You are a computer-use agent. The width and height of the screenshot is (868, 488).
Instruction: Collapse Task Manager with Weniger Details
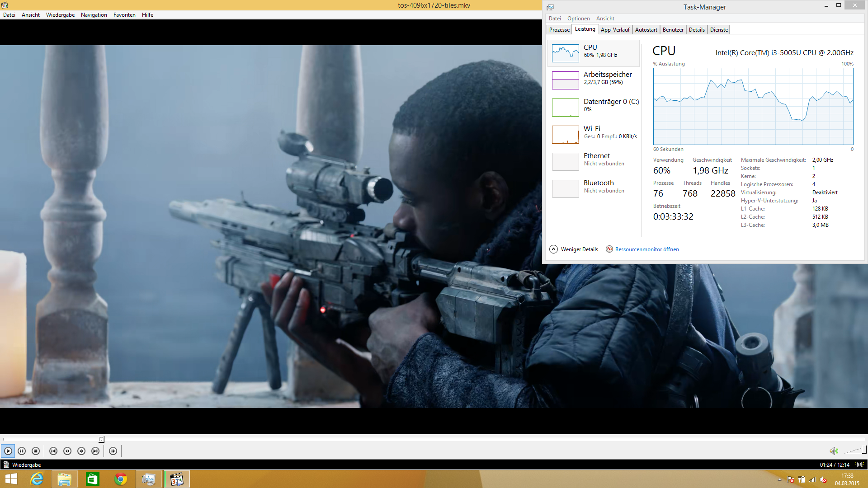pyautogui.click(x=574, y=249)
